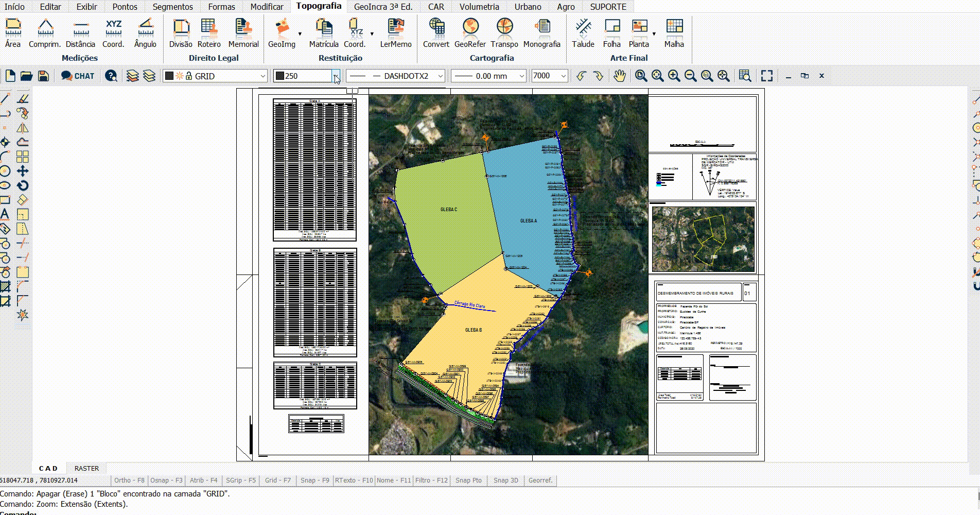The height and width of the screenshot is (515, 980).
Task: Click the Save disk icon
Action: pyautogui.click(x=44, y=76)
